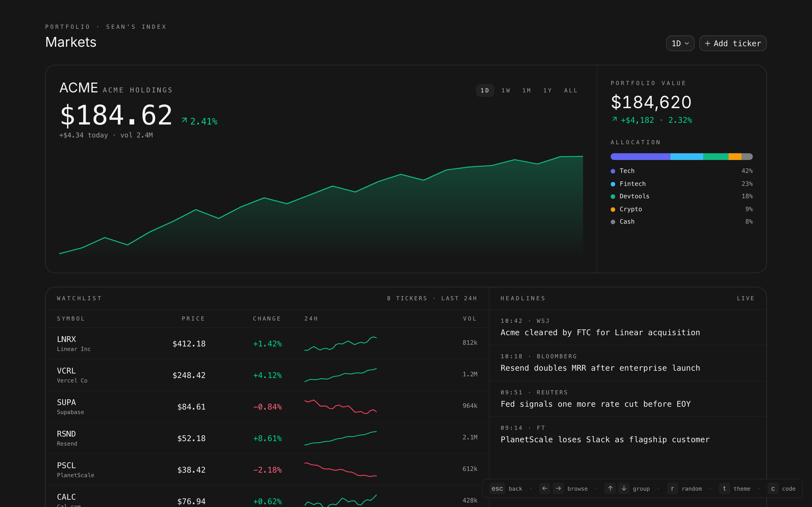Sort watchlist by PRICE column header
The image size is (812, 507).
click(x=193, y=319)
